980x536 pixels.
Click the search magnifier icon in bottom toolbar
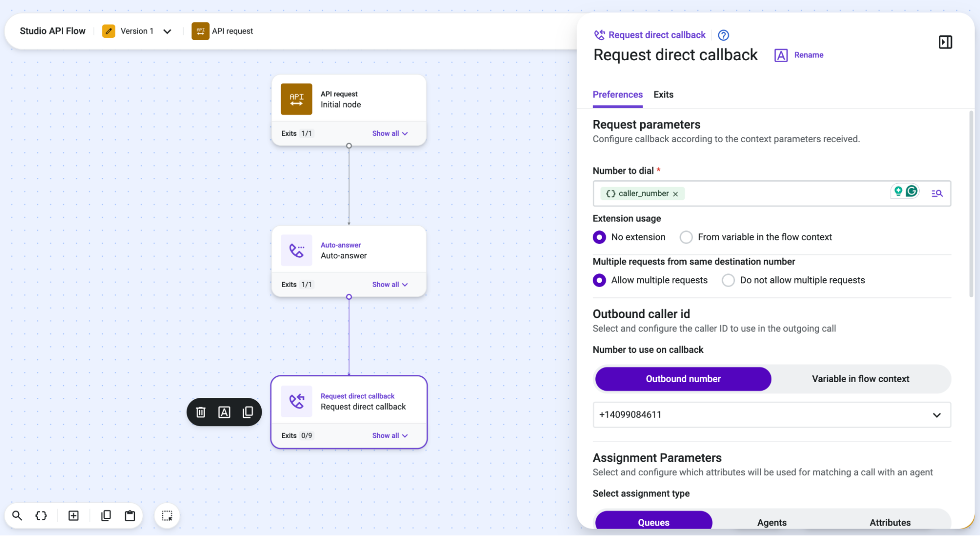17,515
